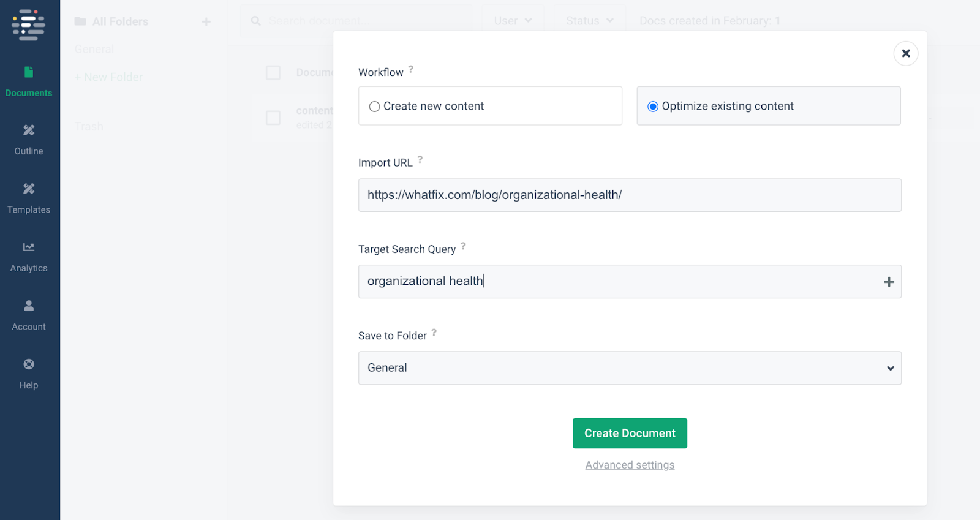Open the Help lifebuoy icon

pyautogui.click(x=29, y=364)
